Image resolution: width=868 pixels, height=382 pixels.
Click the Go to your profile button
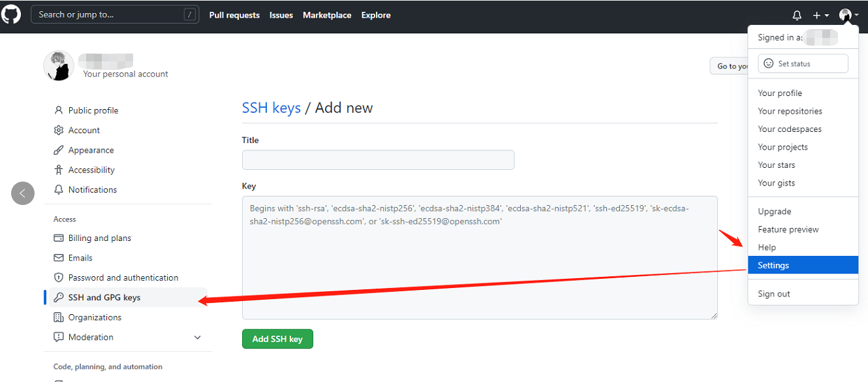point(729,66)
